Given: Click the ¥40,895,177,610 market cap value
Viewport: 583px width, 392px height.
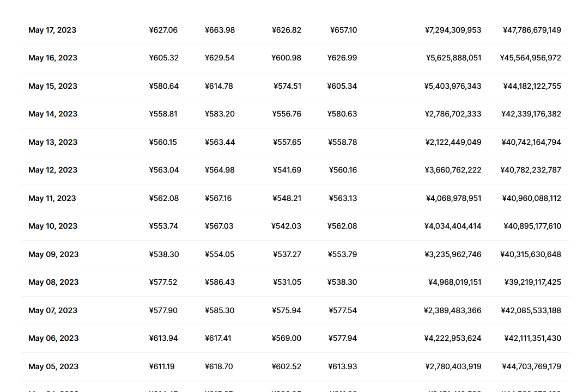Looking at the screenshot, I should [532, 226].
